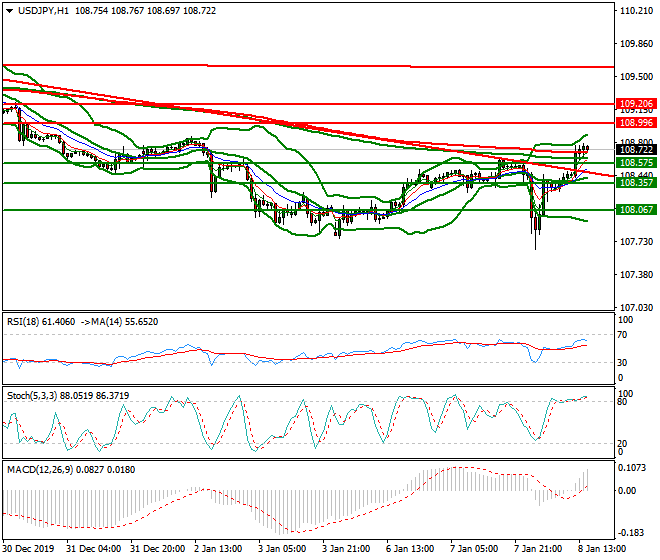Click the 110.210 price scale value

(x=636, y=11)
